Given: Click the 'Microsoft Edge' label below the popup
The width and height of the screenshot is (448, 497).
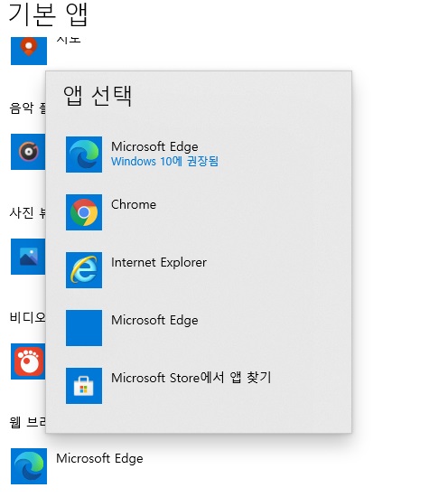Looking at the screenshot, I should click(x=99, y=459).
